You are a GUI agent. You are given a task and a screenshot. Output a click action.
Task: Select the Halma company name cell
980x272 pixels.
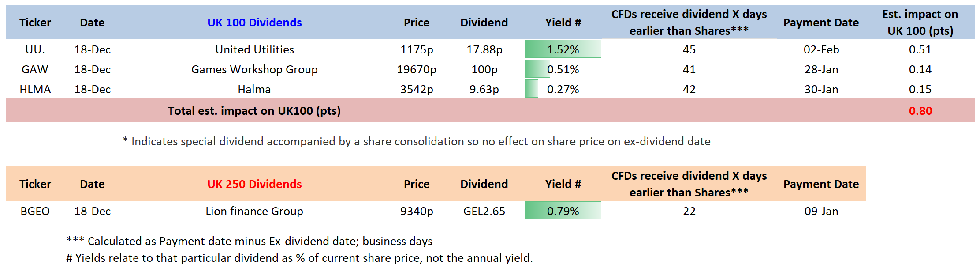[254, 89]
